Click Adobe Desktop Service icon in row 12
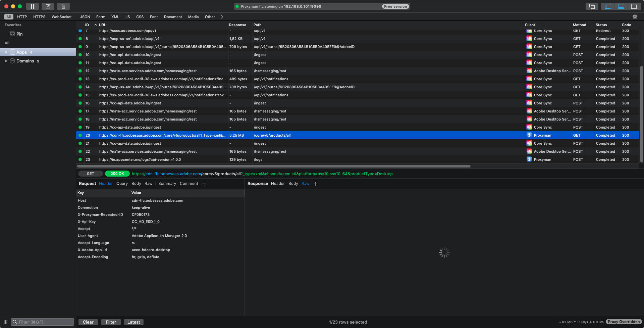 click(529, 71)
